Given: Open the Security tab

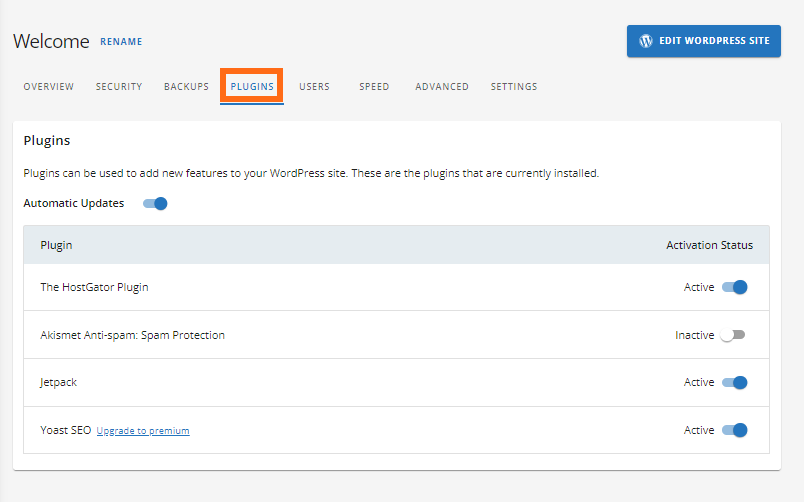Looking at the screenshot, I should [x=119, y=87].
